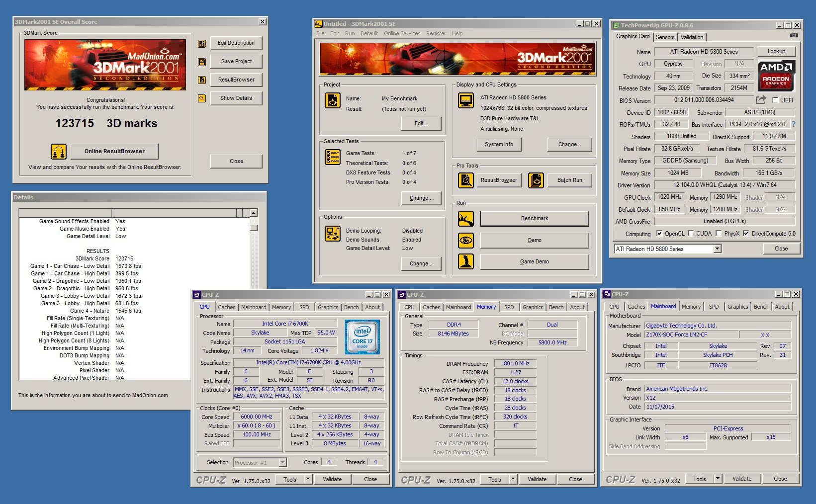Click the monitor icon in Display and CPU Settings
This screenshot has width=816, height=504.
(x=466, y=100)
